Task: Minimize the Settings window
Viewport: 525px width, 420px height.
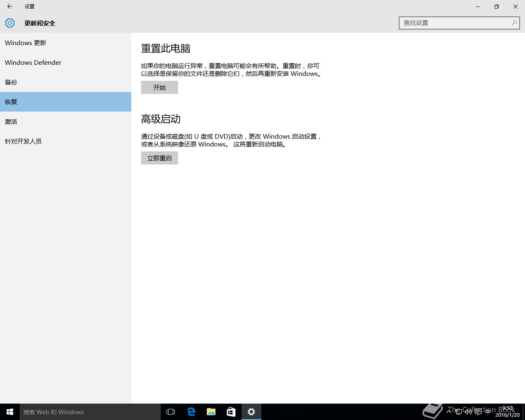Action: [x=478, y=7]
